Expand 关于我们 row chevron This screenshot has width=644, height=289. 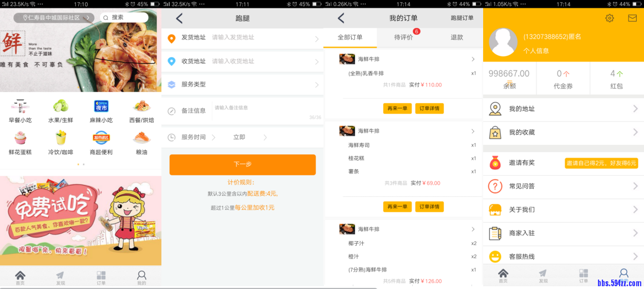click(635, 210)
